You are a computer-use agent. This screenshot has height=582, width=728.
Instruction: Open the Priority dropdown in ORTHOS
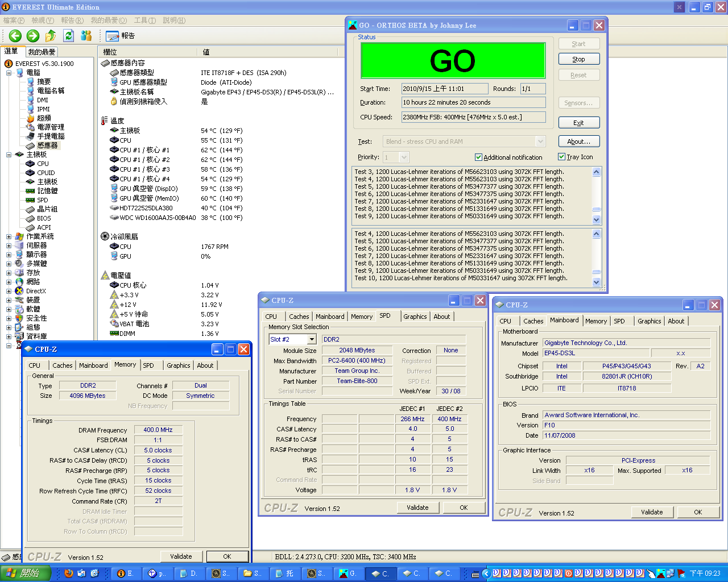coord(404,157)
